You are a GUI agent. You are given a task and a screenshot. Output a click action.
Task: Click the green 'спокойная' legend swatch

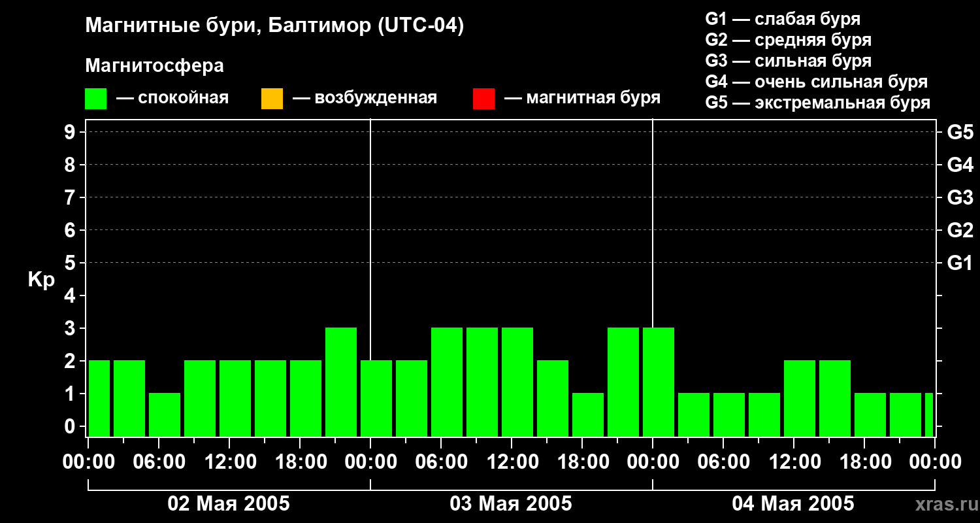[96, 99]
